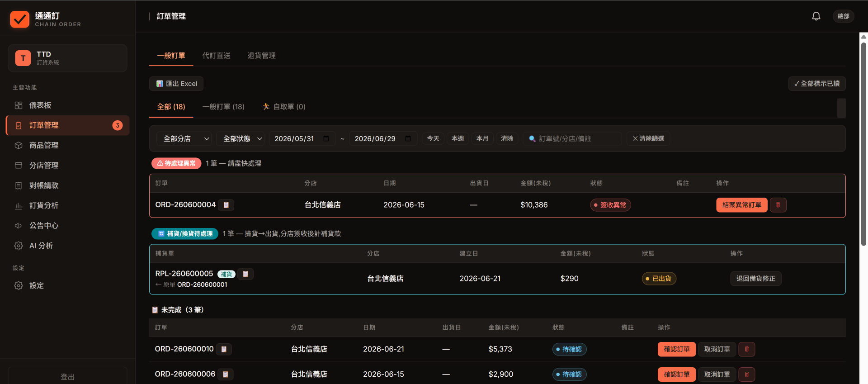
Task: Click the start date field 2026/05/31
Action: (x=302, y=138)
